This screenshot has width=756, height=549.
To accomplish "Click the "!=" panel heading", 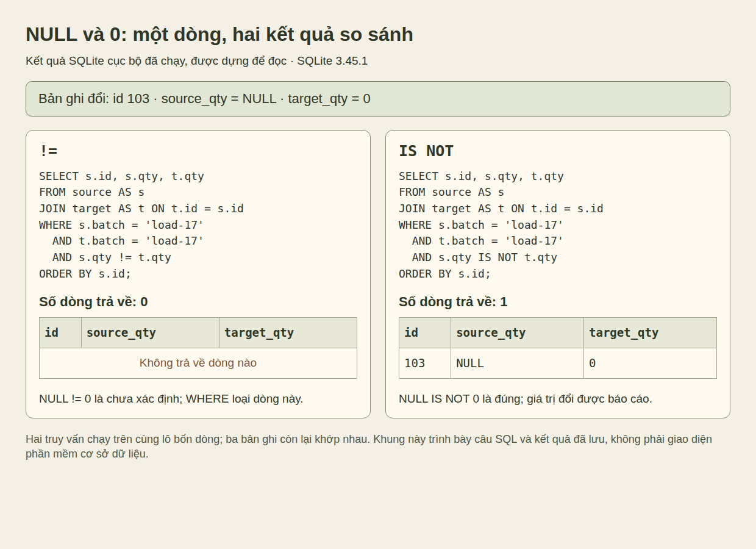I will click(48, 151).
